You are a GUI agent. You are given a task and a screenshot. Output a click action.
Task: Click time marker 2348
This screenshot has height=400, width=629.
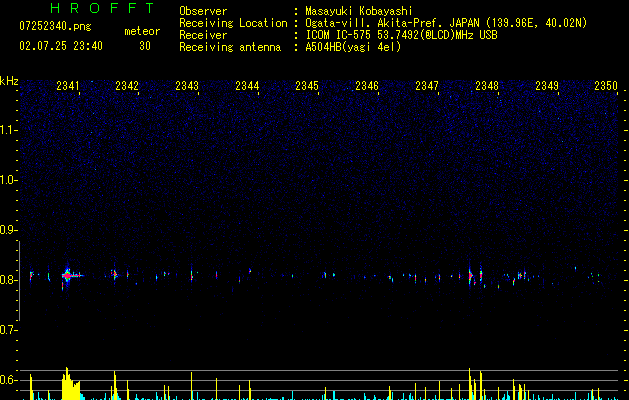[487, 86]
